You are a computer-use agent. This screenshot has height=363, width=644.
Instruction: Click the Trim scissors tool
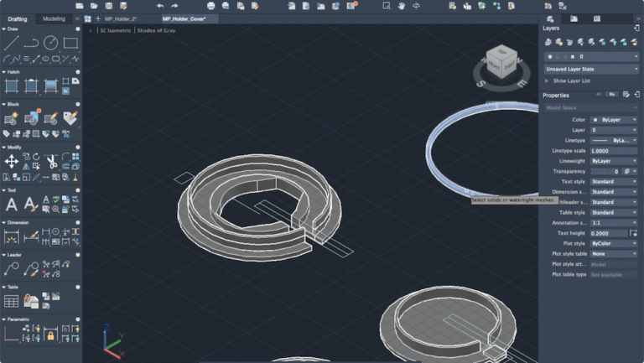(51, 161)
